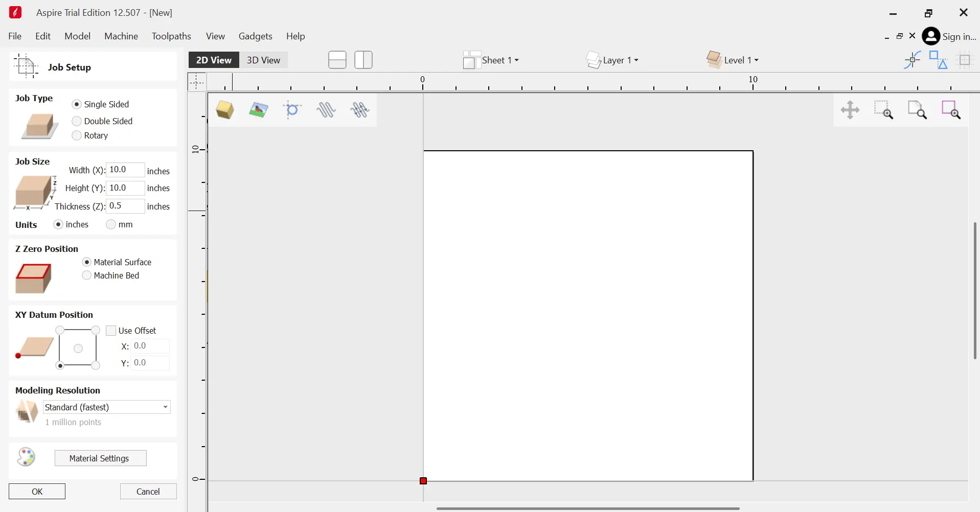Toggle snapping options icon
The image size is (980, 512).
click(x=913, y=60)
